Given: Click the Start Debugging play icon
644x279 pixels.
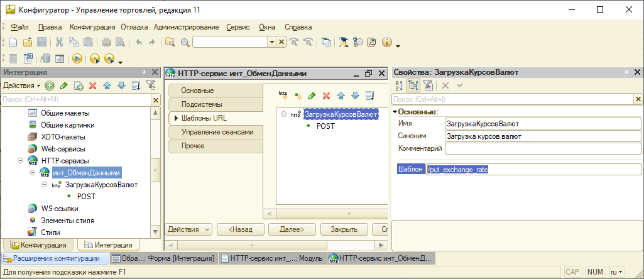Looking at the screenshot, I should 77,58.
